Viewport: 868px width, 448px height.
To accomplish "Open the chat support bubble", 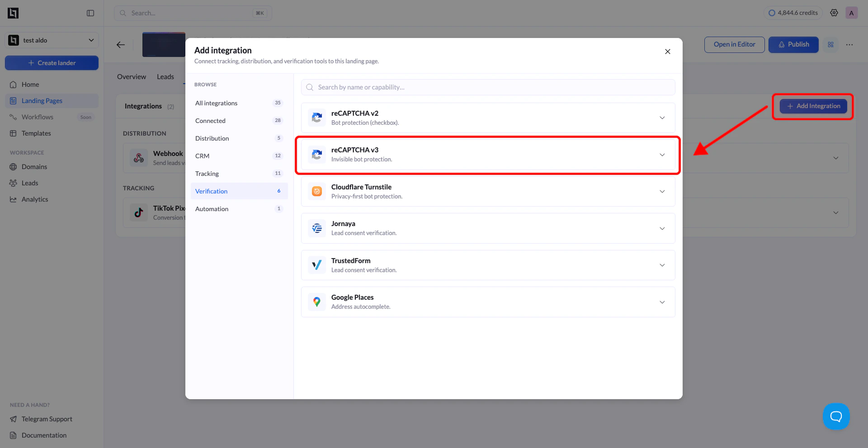I will 836,416.
